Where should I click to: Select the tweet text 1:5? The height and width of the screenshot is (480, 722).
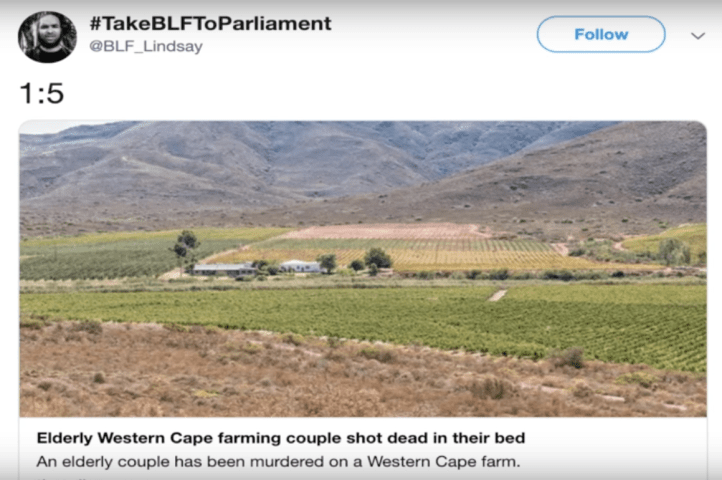click(x=41, y=94)
